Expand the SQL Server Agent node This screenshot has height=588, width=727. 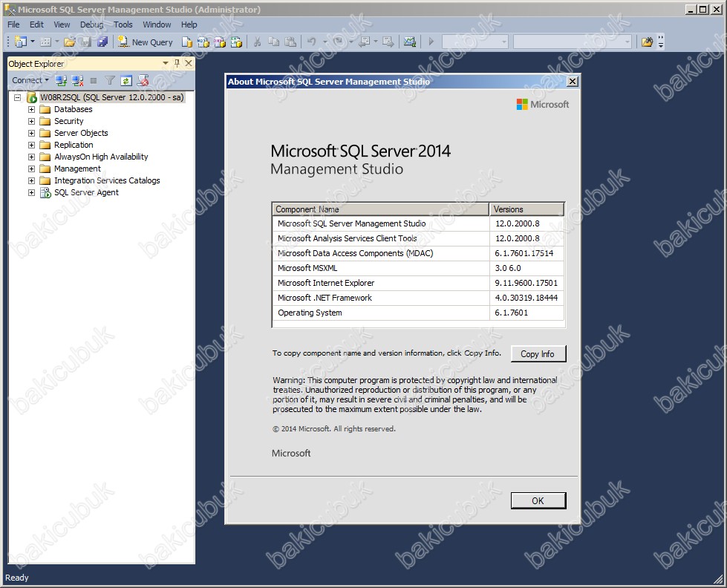[31, 192]
